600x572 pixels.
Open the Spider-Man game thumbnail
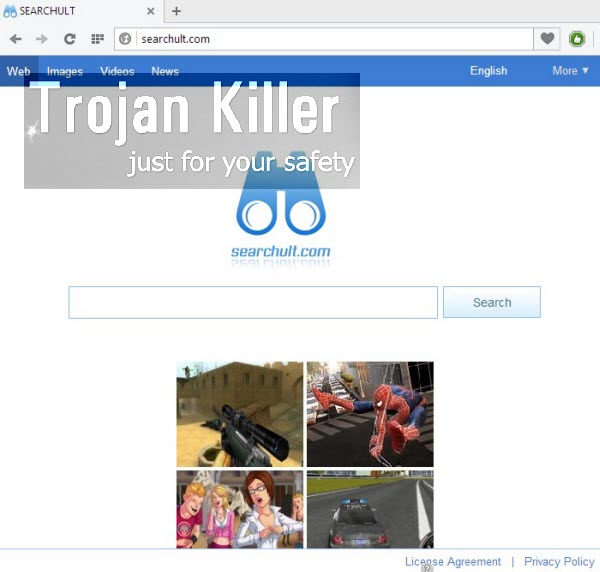[x=370, y=414]
